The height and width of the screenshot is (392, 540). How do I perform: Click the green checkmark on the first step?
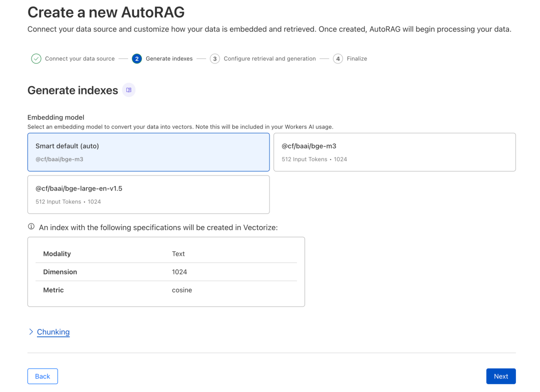(x=35, y=58)
